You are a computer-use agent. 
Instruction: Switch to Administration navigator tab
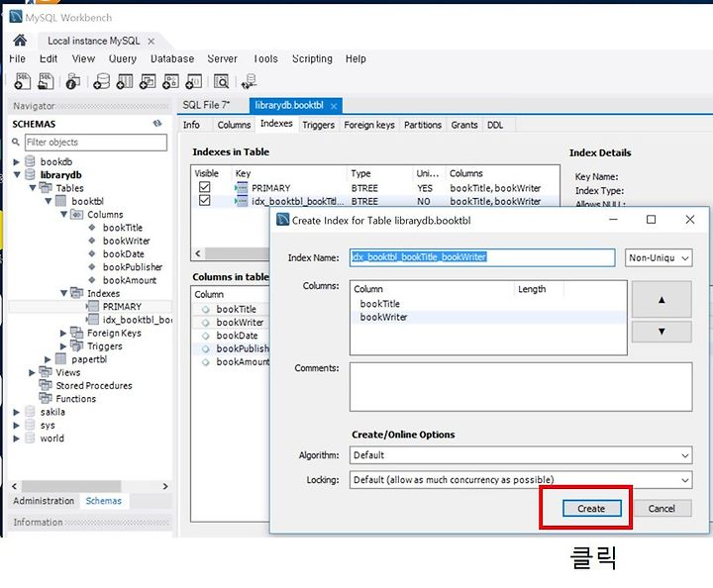coord(44,501)
